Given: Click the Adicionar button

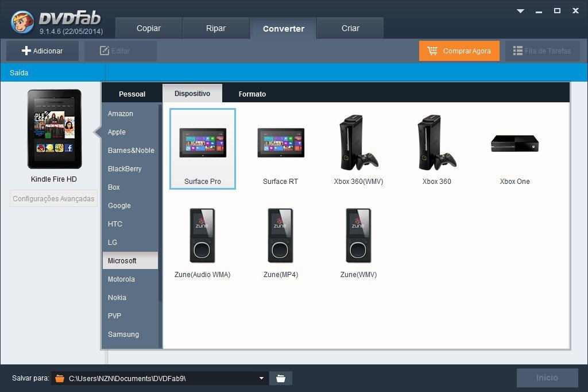Looking at the screenshot, I should [x=42, y=51].
